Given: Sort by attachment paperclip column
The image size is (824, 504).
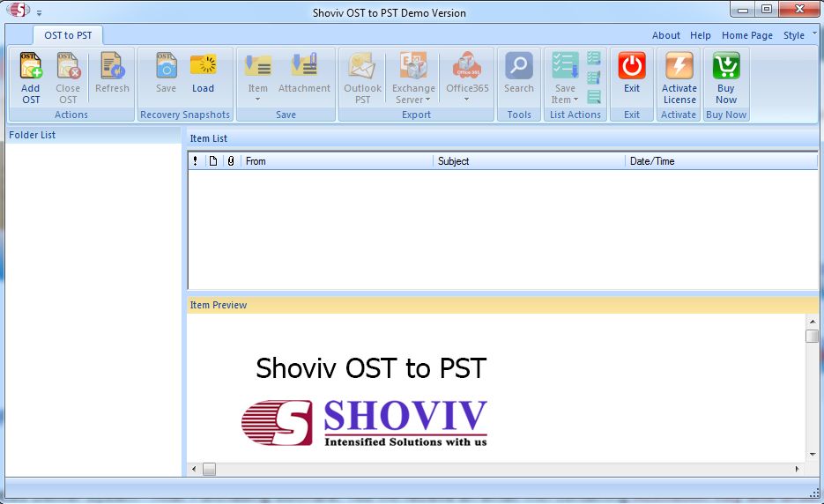Looking at the screenshot, I should (x=231, y=161).
